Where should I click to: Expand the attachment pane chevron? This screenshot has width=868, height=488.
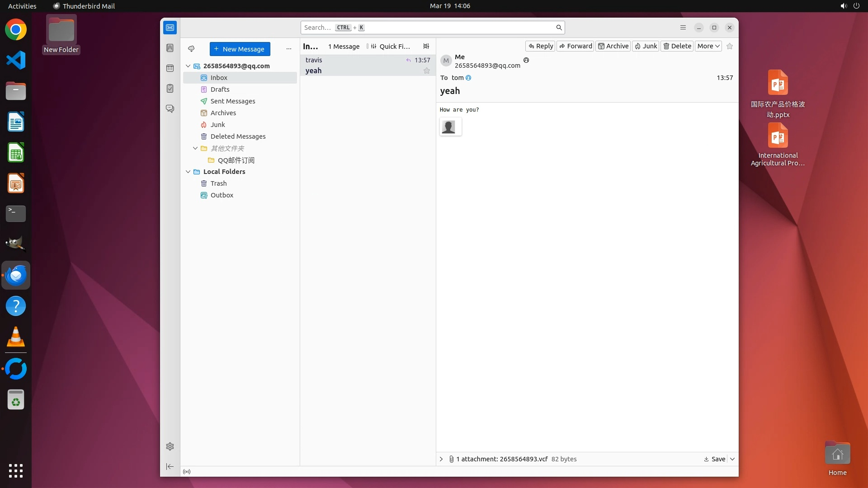441,459
